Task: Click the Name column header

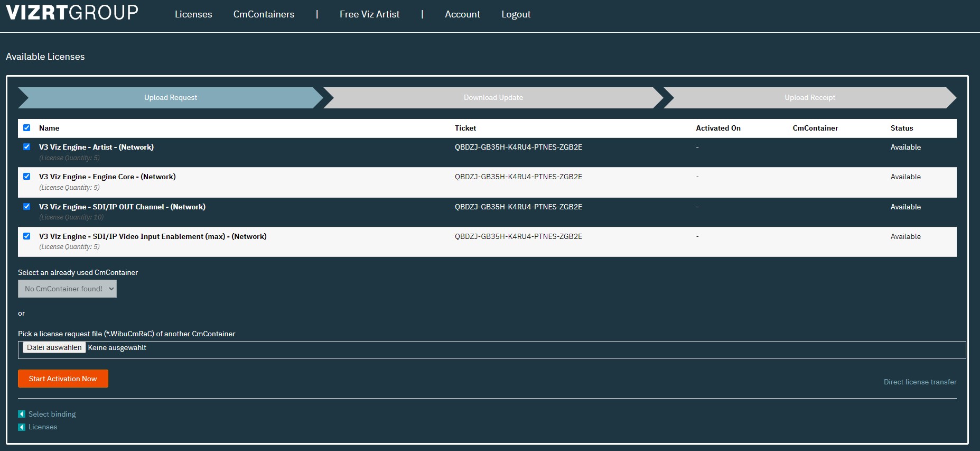Action: tap(49, 128)
